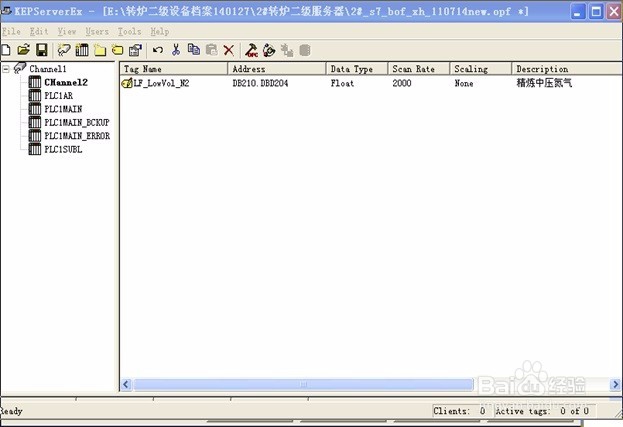
Task: Click the Clients count in status bar
Action: (460, 411)
